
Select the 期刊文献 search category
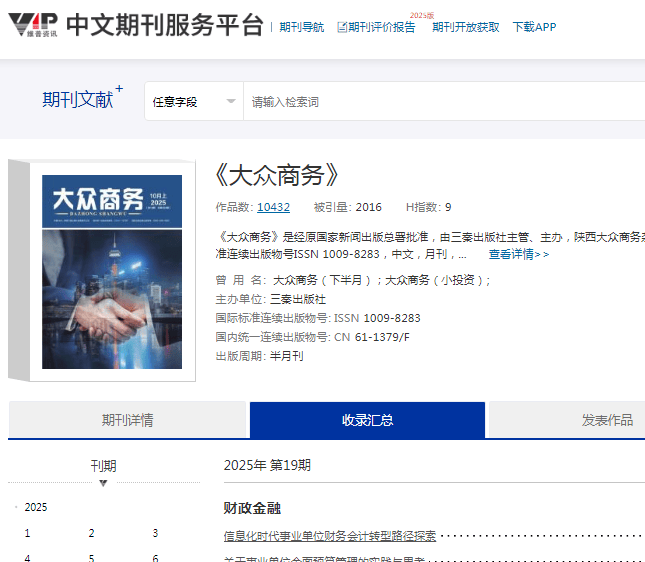pyautogui.click(x=77, y=100)
